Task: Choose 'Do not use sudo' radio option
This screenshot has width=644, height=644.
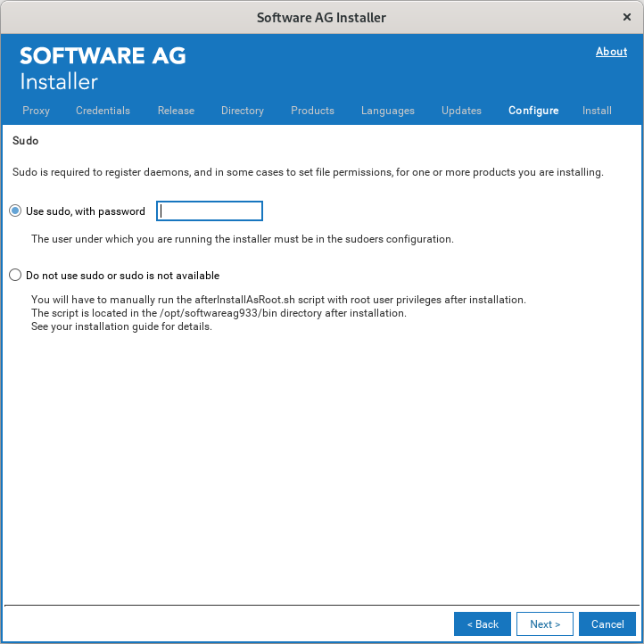Action: click(x=15, y=276)
